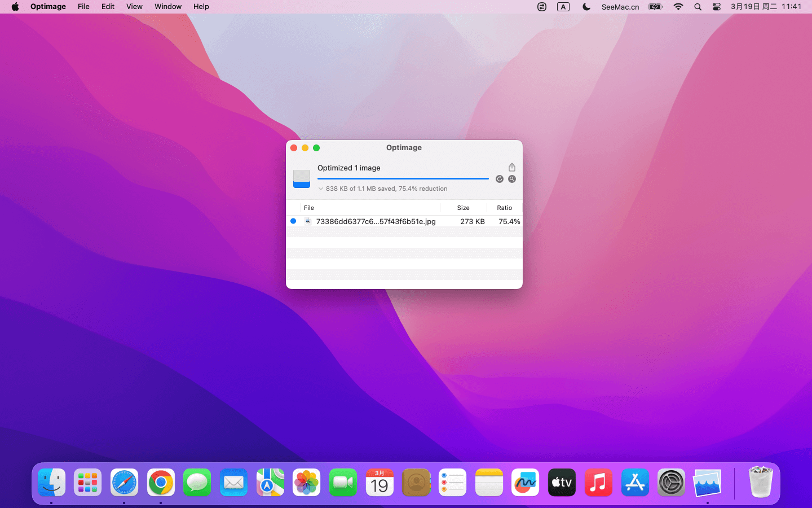Open the Optimage app menu

(x=48, y=7)
